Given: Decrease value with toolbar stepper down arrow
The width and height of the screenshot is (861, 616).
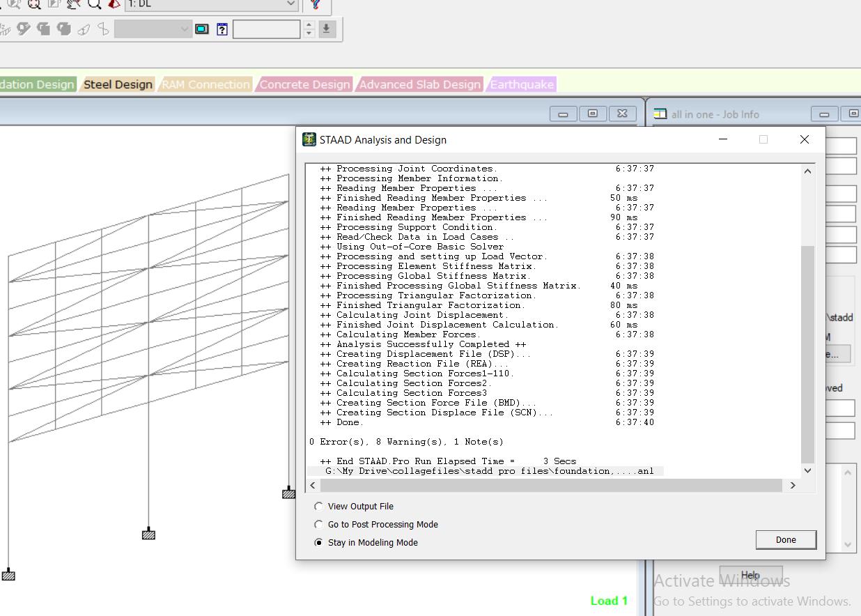Looking at the screenshot, I should pos(309,33).
